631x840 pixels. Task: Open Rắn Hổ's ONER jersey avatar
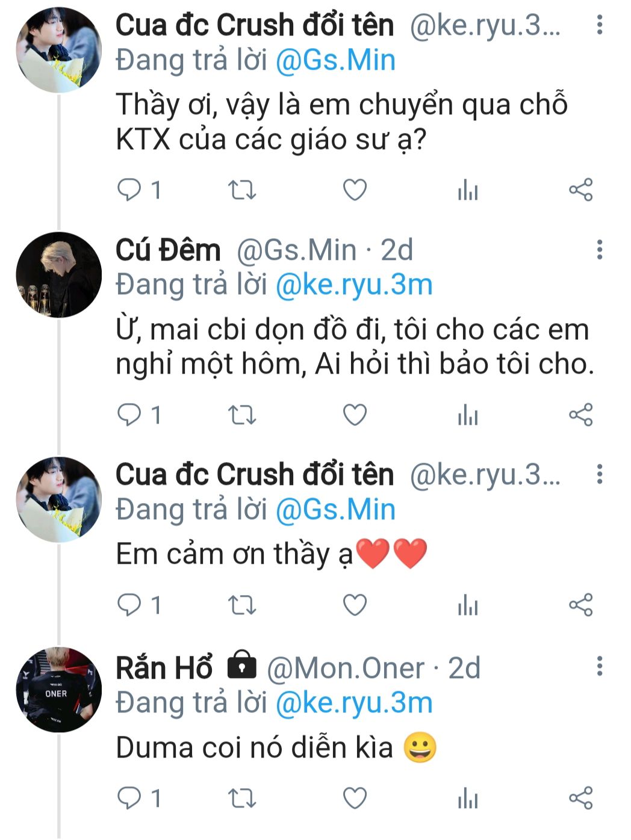click(59, 690)
